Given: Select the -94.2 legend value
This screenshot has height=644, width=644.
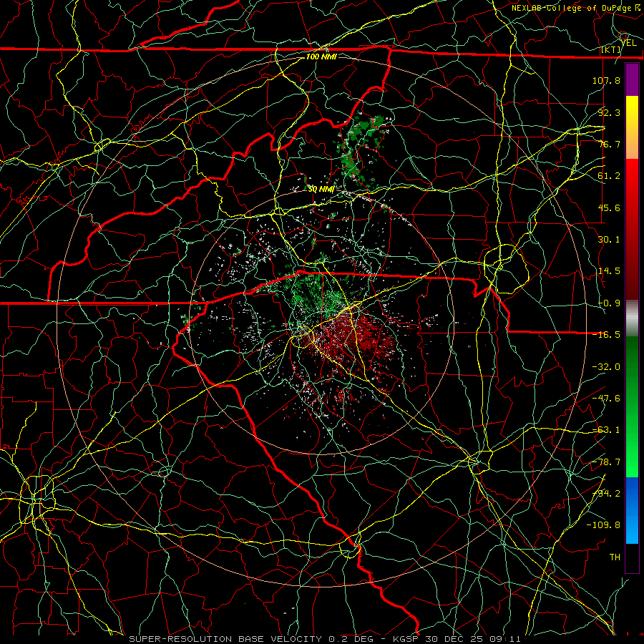Looking at the screenshot, I should pos(606,494).
